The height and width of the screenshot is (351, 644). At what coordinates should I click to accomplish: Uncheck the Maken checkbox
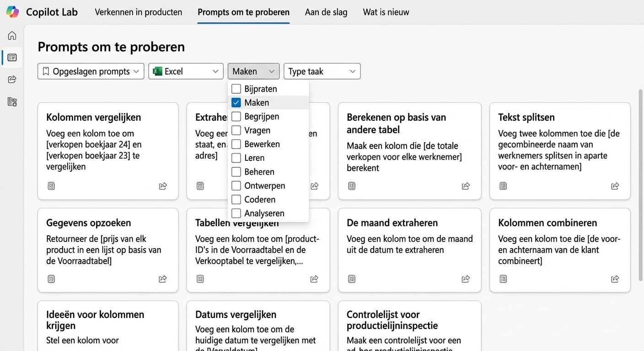236,102
